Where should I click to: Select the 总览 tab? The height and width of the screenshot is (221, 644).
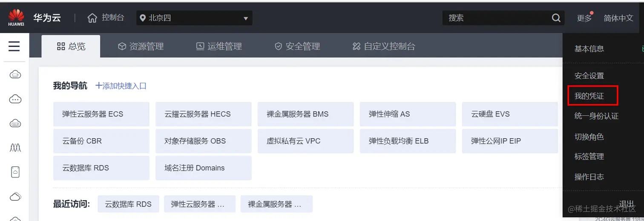point(71,47)
